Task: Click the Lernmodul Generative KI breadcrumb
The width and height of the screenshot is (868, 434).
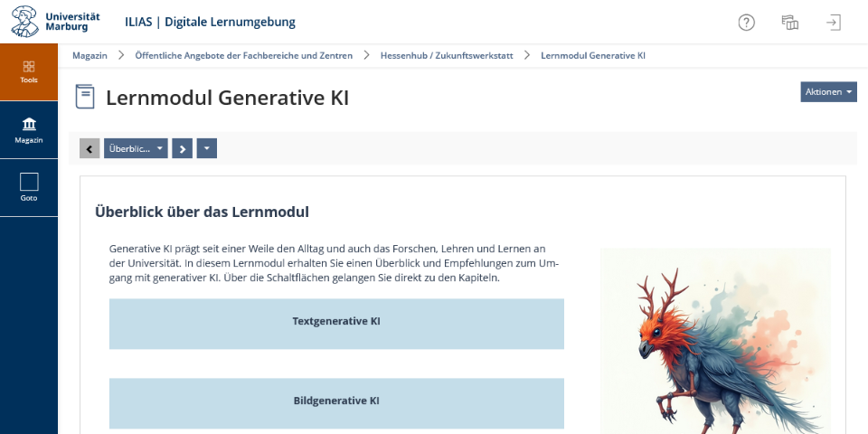Action: (593, 55)
